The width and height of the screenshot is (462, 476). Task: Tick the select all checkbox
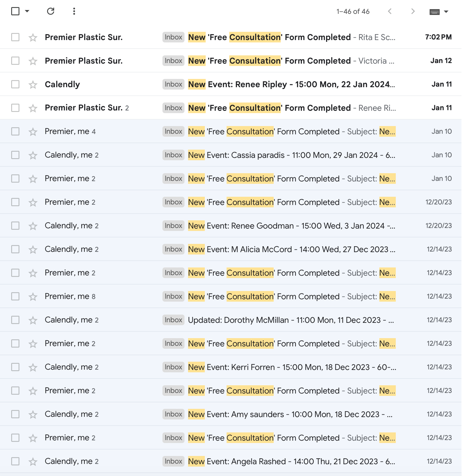pos(15,11)
